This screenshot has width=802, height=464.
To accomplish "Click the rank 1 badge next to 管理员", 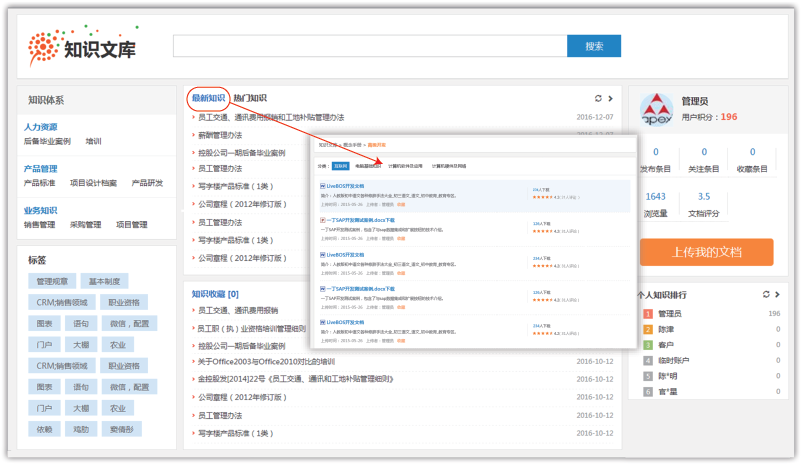I will pos(648,314).
